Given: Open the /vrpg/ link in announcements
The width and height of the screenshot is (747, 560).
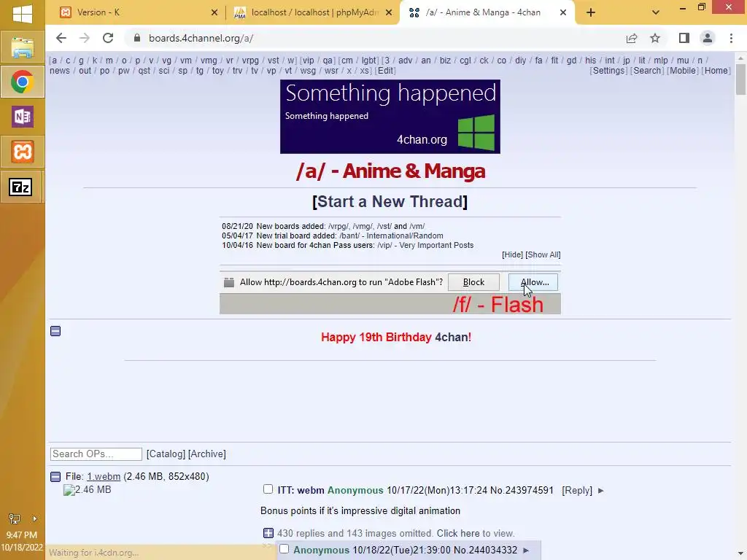Looking at the screenshot, I should (x=338, y=226).
